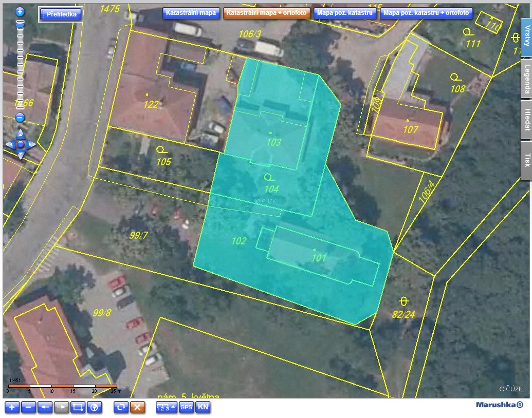Click parcel label 108

coord(458,89)
